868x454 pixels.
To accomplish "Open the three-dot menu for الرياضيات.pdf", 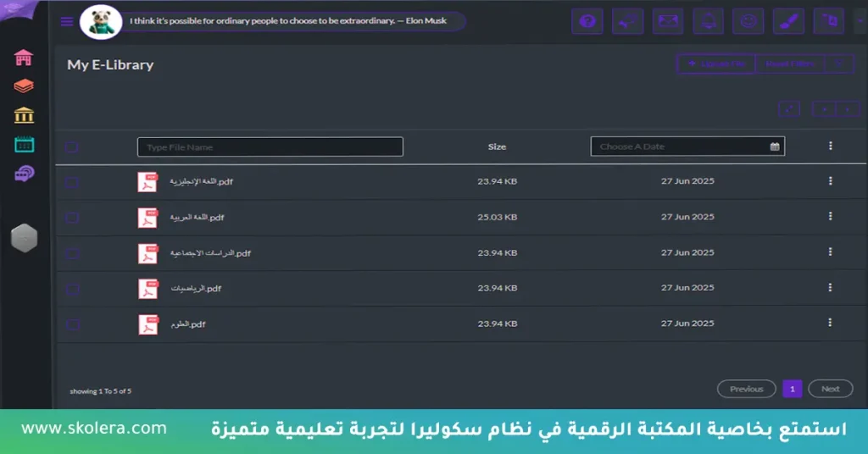I will point(831,287).
